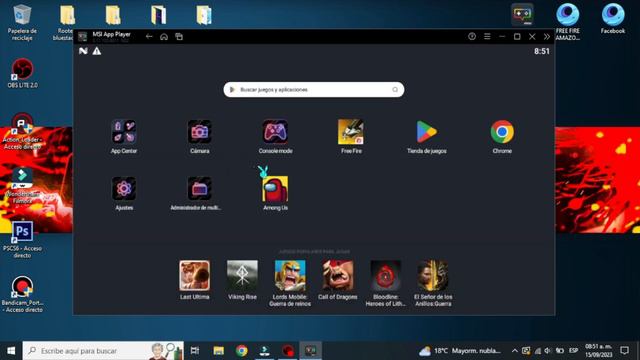Screen dimensions: 640x360
Task: Open taskbar clock and date
Action: [x=599, y=351]
